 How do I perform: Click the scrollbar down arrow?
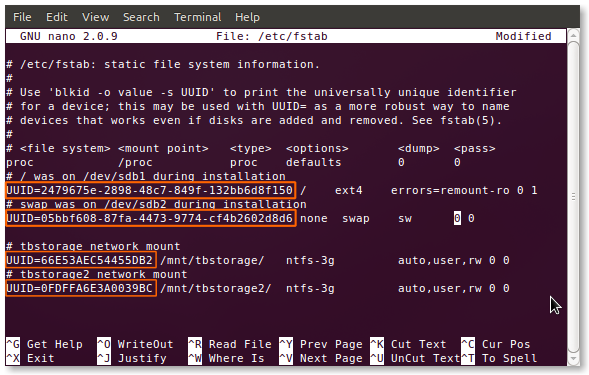(573, 359)
